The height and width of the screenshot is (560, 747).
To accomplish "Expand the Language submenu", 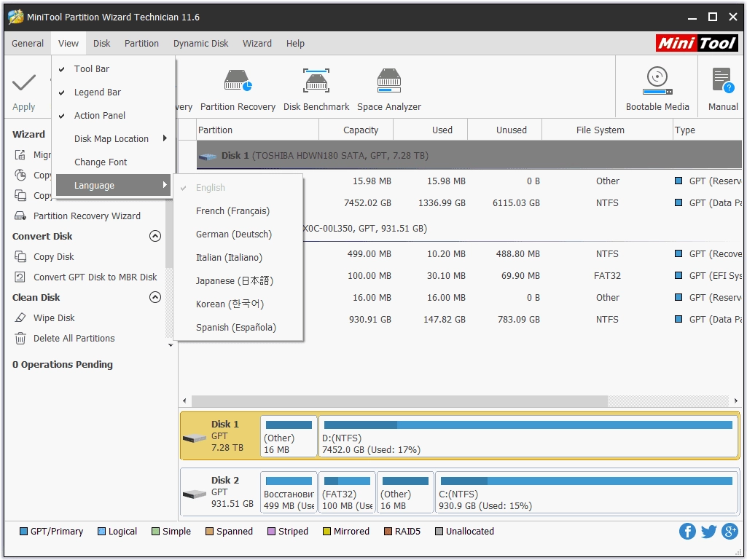I will pos(114,185).
